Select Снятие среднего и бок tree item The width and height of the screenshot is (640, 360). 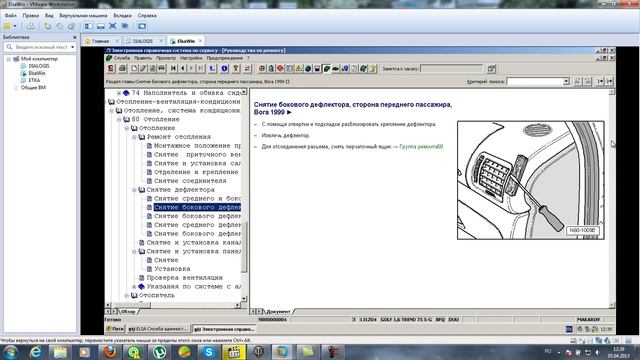pos(198,198)
